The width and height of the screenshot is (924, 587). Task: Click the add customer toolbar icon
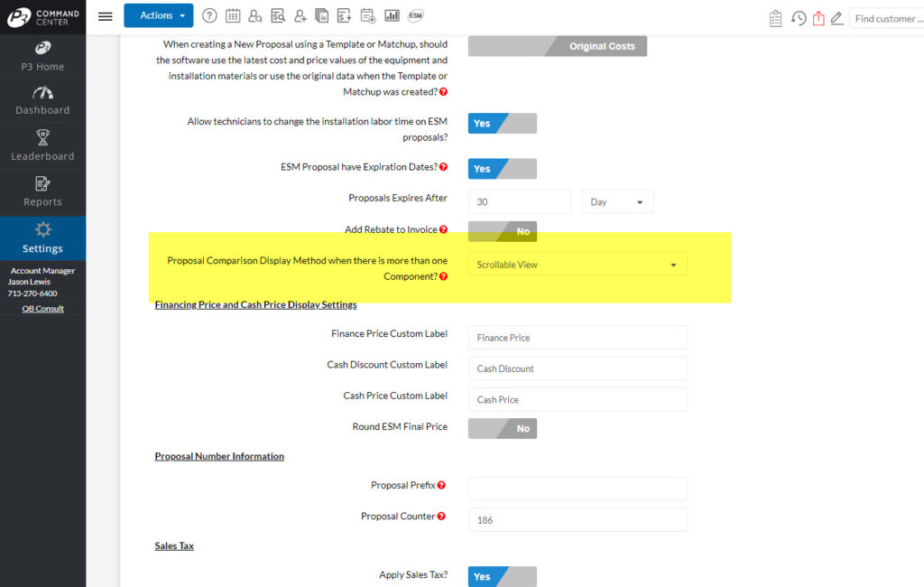click(x=300, y=15)
